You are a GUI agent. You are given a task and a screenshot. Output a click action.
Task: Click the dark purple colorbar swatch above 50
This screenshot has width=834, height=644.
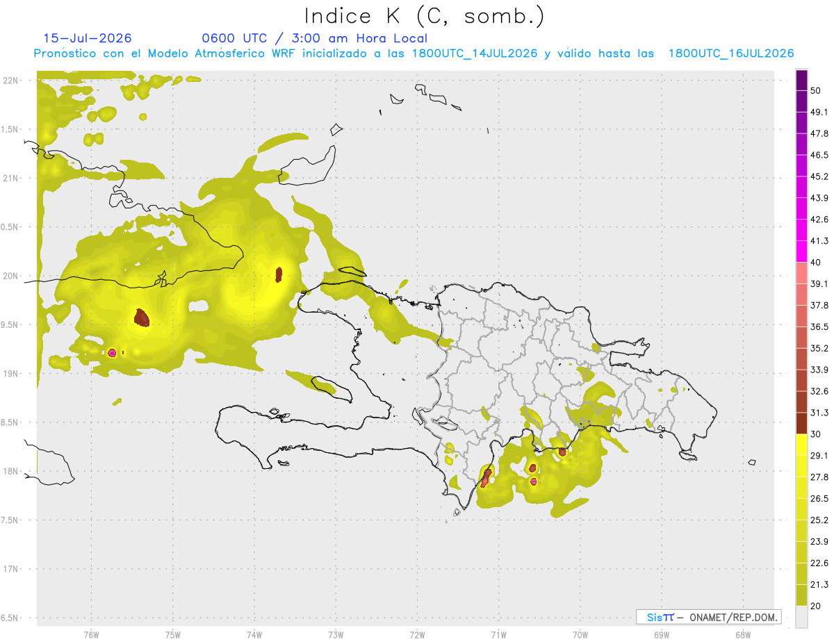point(801,80)
